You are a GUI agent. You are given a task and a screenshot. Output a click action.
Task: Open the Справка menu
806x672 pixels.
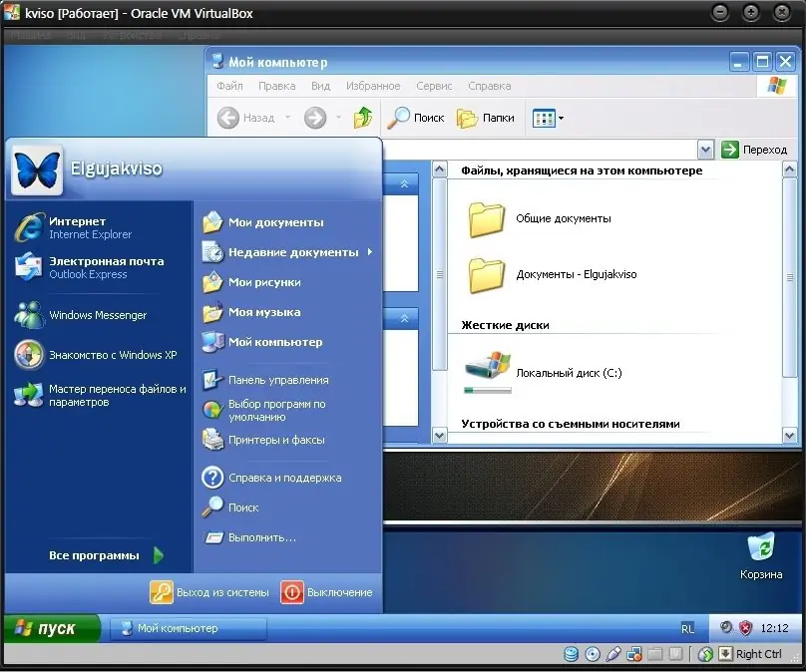click(489, 86)
